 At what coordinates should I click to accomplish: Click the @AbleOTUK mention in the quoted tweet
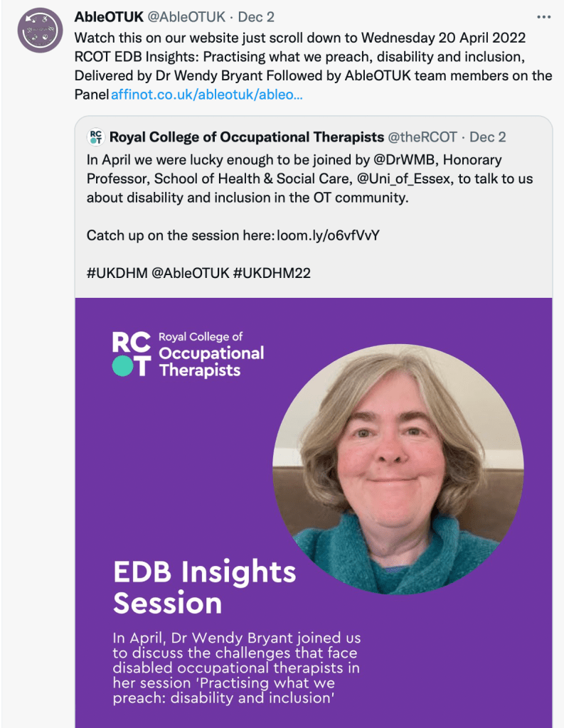190,273
